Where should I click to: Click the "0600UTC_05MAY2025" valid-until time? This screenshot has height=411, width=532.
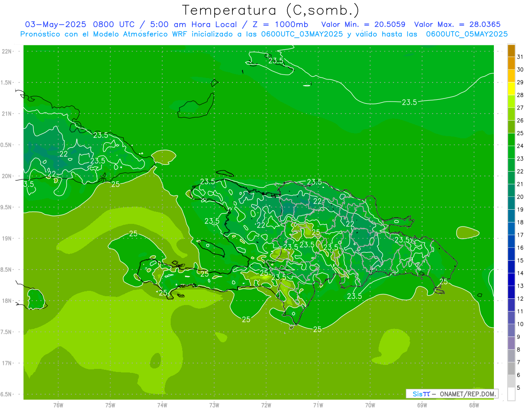[x=467, y=34]
